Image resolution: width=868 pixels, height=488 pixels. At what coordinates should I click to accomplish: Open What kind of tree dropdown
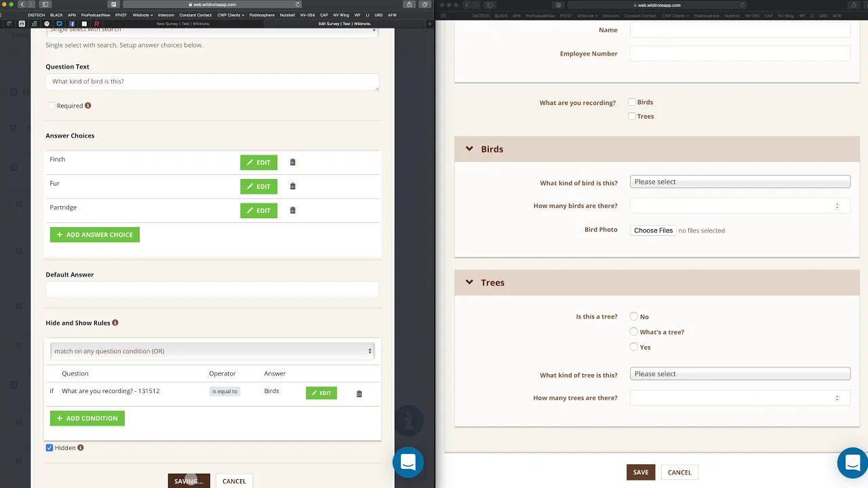740,374
